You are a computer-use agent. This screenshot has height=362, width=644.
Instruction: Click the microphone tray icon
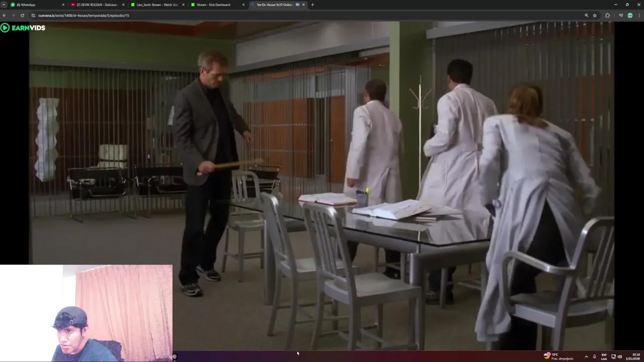[x=595, y=356]
